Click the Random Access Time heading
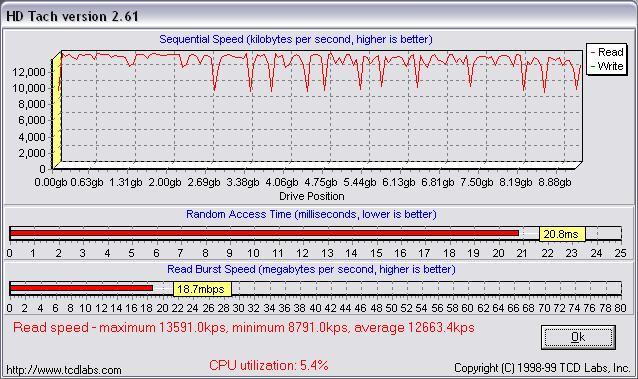 (311, 214)
